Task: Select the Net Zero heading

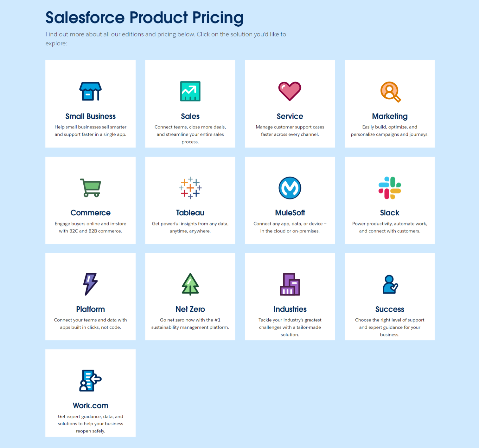Action: [190, 309]
